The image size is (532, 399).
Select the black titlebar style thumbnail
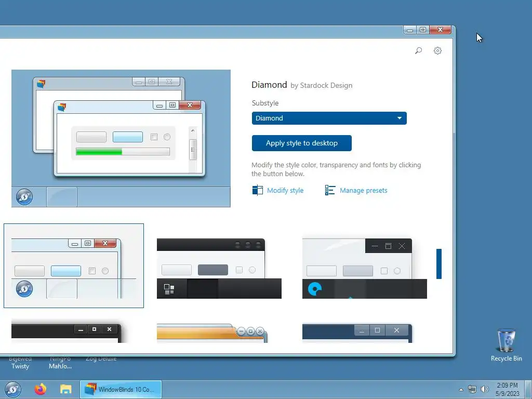pyautogui.click(x=66, y=333)
